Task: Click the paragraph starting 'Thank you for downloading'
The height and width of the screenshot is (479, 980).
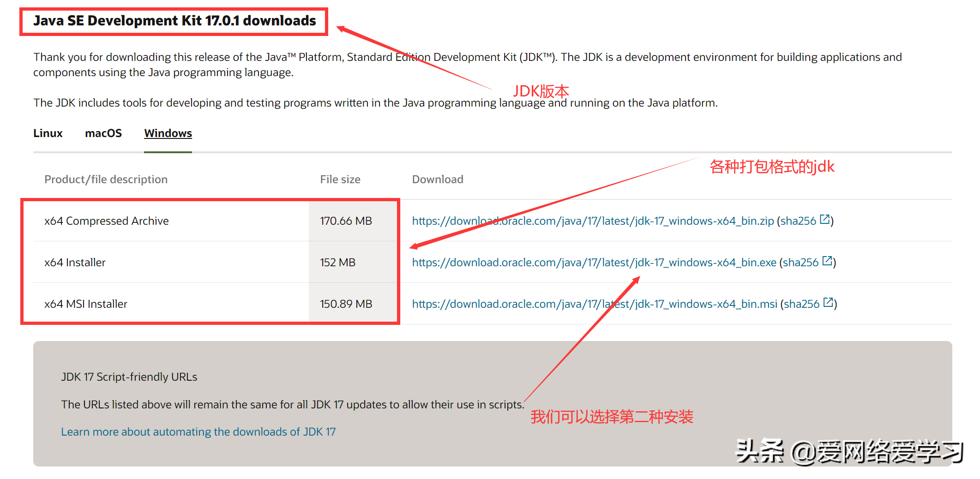Action: coord(467,65)
